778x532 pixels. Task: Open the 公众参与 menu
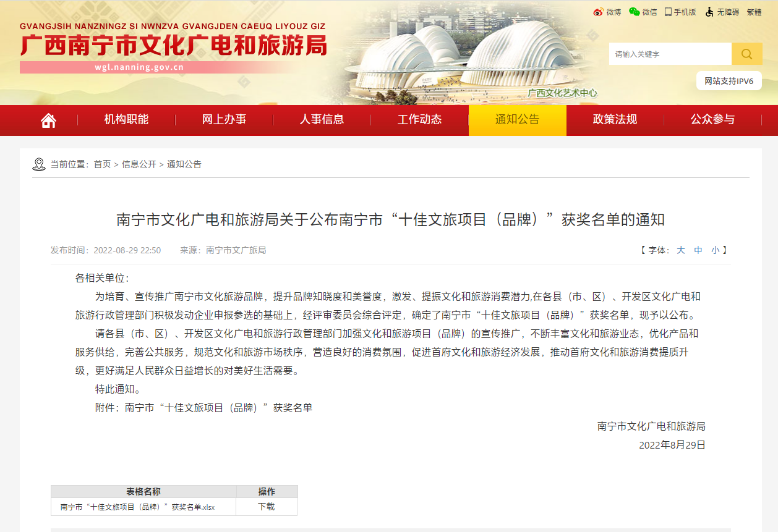(x=712, y=120)
